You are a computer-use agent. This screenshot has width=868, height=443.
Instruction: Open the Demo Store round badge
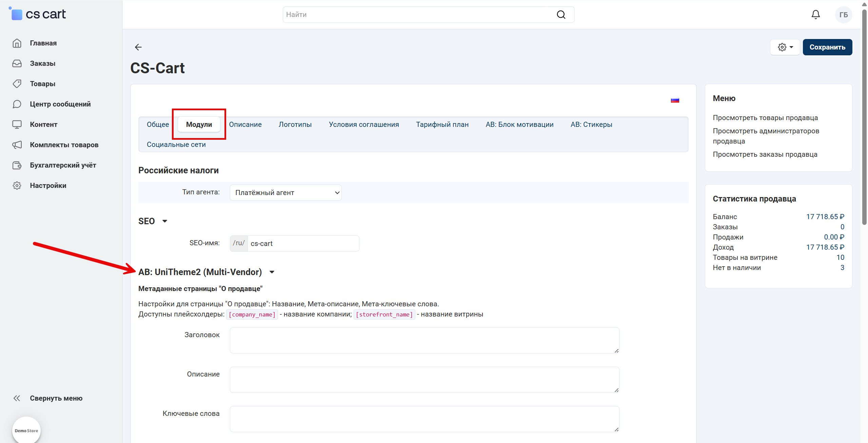pyautogui.click(x=26, y=430)
